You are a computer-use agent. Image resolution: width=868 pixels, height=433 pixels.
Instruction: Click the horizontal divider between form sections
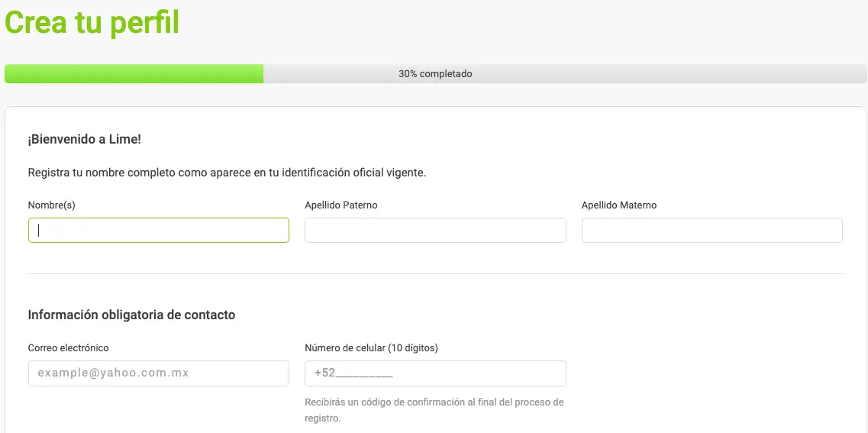436,273
